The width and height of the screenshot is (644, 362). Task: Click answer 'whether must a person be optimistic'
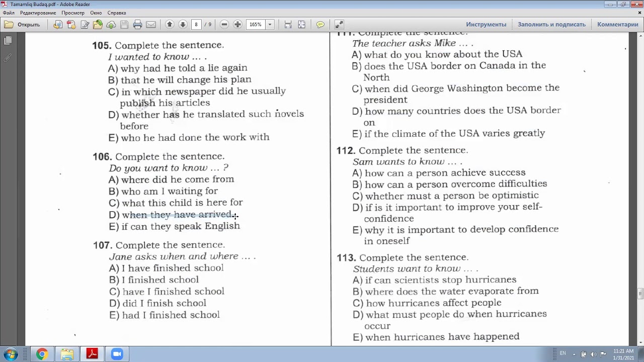(x=452, y=196)
